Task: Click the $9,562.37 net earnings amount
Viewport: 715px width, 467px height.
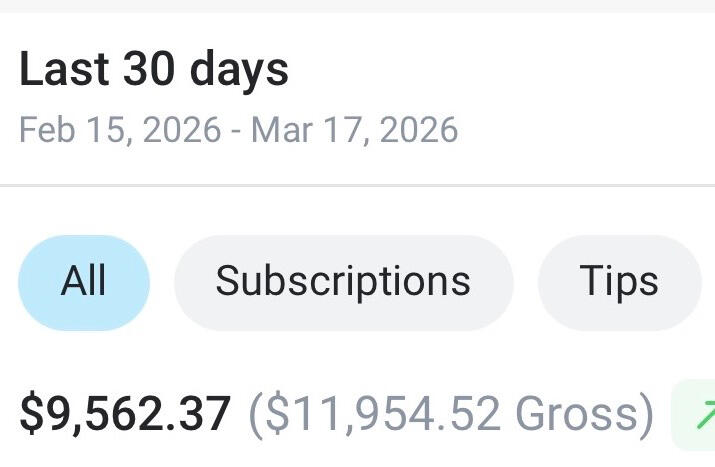Action: [x=126, y=414]
